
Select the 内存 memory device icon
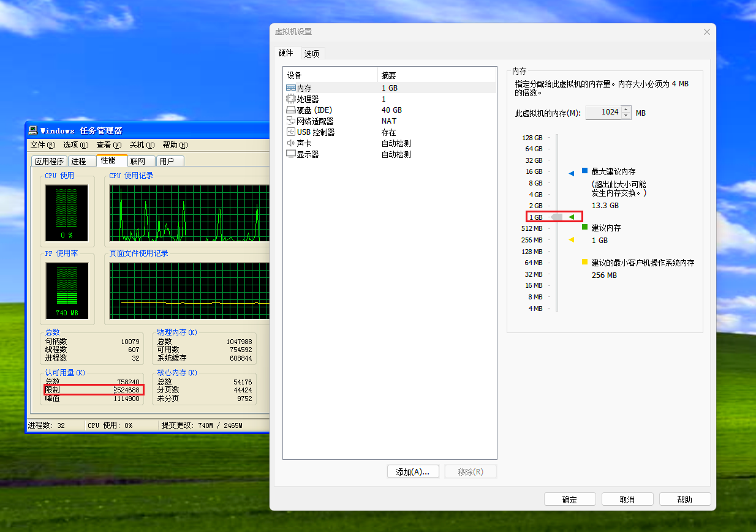[x=291, y=88]
